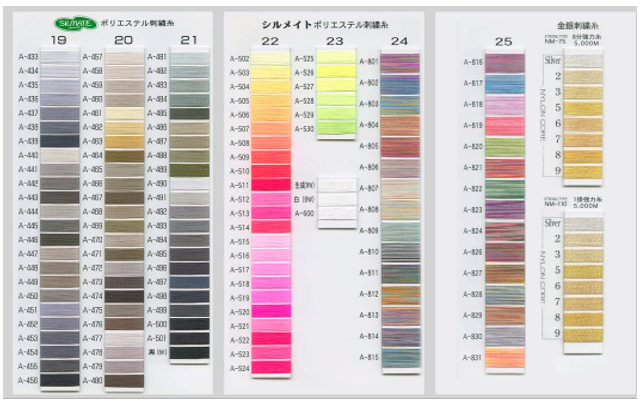640x400 pixels.
Task: Select the A-524 magenta swatch
Action: 269,368
